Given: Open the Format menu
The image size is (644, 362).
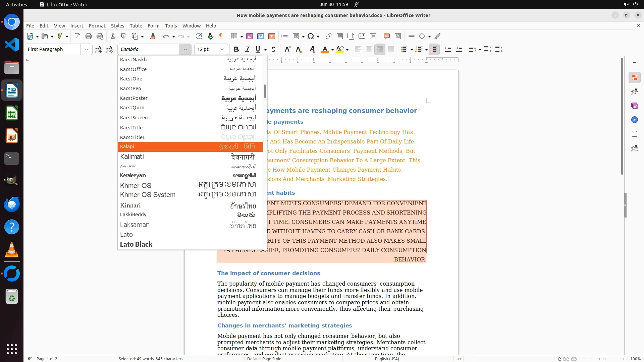Looking at the screenshot, I should (x=97, y=26).
